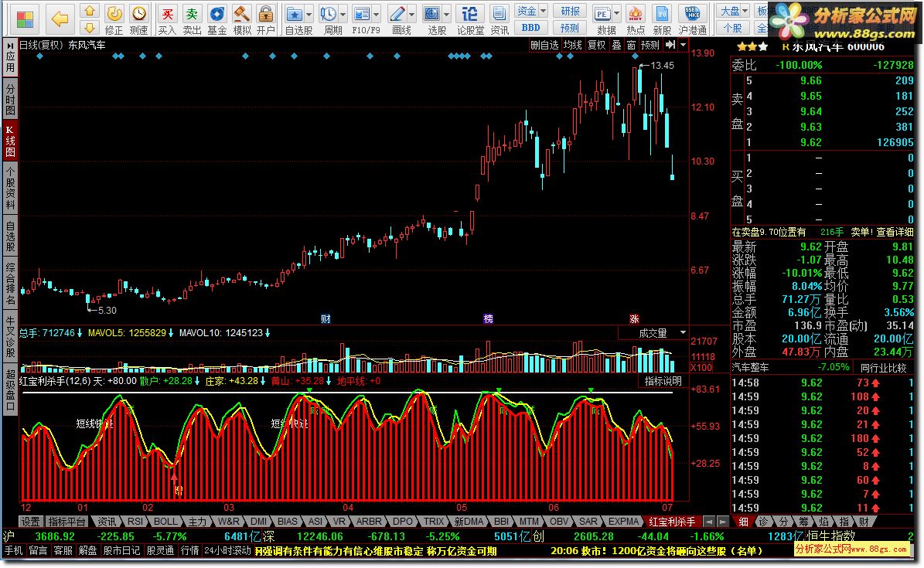Select the BOLL indicator tab
Screen dimensions: 924x568
click(x=165, y=522)
